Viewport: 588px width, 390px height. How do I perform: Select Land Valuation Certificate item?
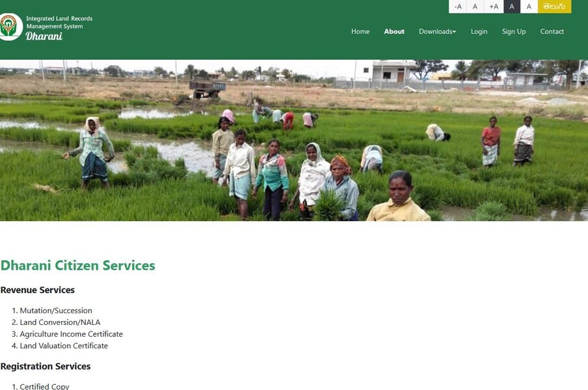[64, 346]
